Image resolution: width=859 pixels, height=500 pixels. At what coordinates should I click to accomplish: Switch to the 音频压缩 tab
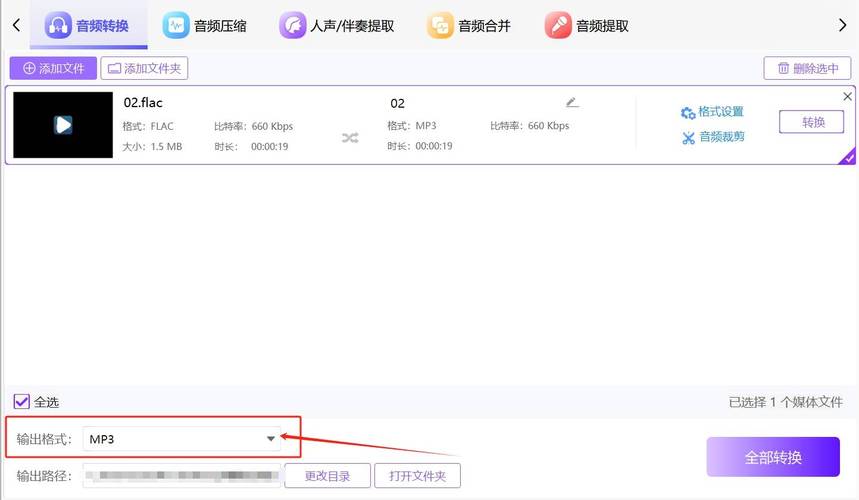(x=205, y=26)
